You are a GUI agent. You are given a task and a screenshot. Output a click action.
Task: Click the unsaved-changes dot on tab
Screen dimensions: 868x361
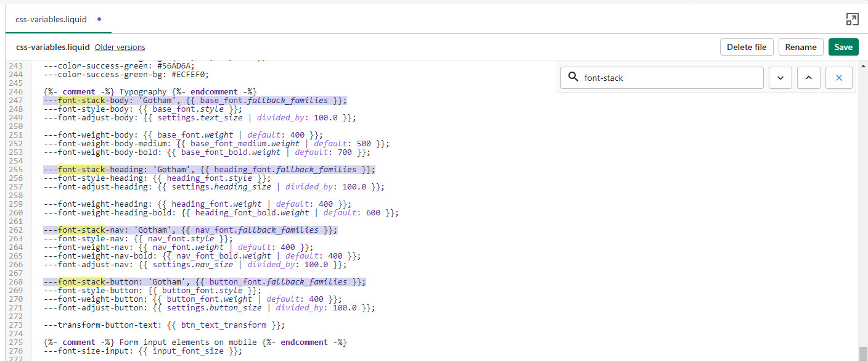[99, 19]
